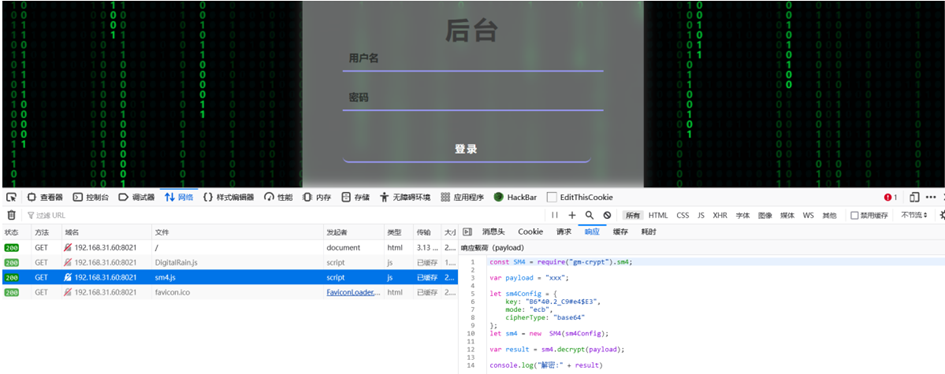Viewport: 945px width, 374px height.
Task: Open the 控制台 console tab
Action: tap(91, 197)
